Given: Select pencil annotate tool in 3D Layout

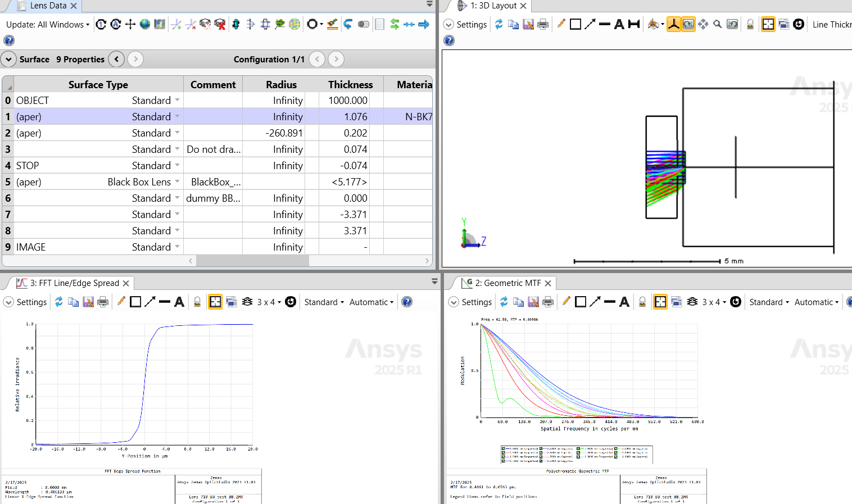Looking at the screenshot, I should point(561,24).
